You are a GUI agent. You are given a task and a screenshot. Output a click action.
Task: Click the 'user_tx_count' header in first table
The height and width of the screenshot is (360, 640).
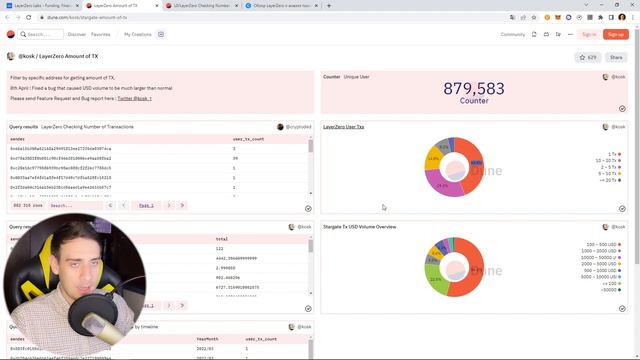tap(248, 139)
